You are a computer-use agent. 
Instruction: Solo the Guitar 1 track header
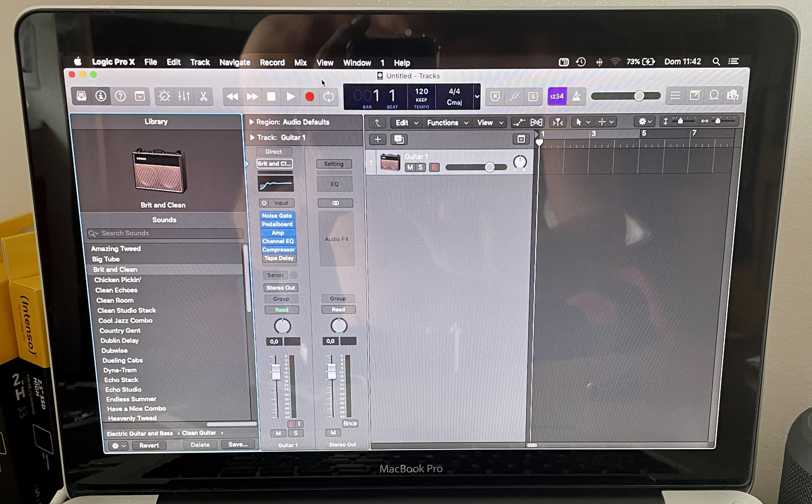coord(420,167)
